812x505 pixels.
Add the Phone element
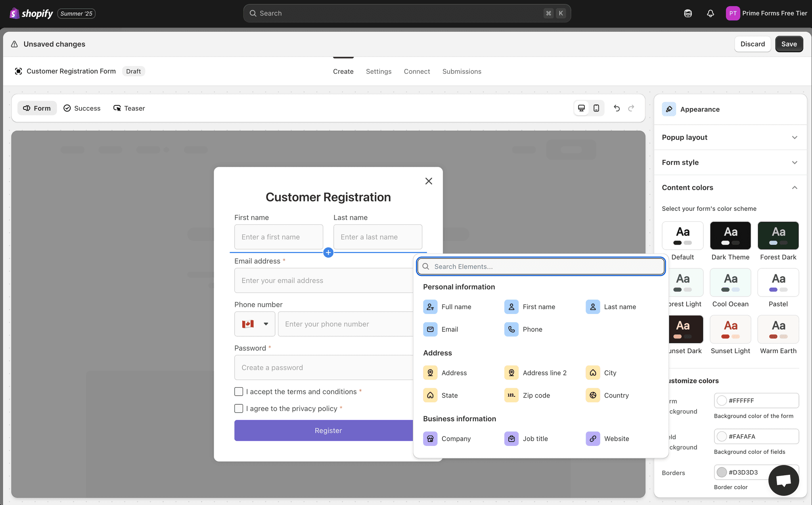[x=523, y=329]
